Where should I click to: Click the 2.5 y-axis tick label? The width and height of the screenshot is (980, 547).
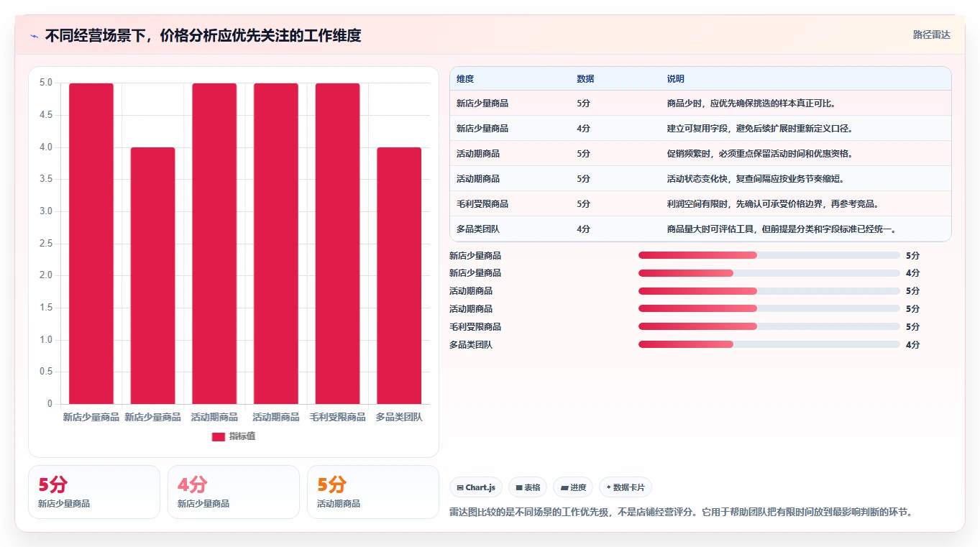coord(46,244)
